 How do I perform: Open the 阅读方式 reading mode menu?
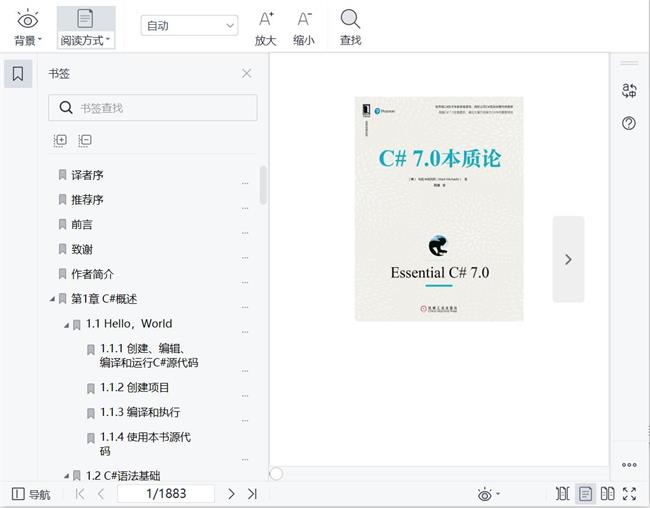point(85,28)
